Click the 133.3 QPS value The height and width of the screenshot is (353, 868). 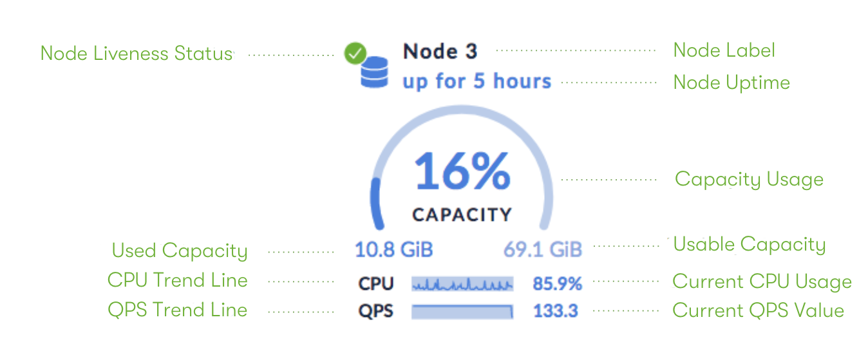coord(556,311)
